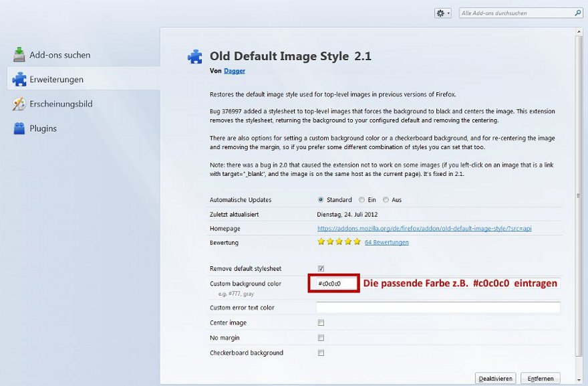Open the 64 Bewertungen reviews link
588x386 pixels.
click(x=387, y=242)
